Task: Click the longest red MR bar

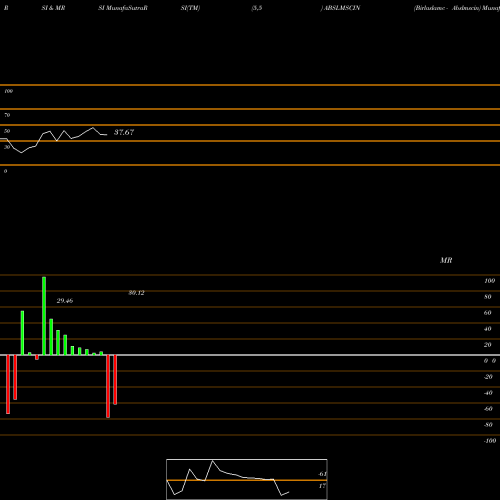Action: 108,386
